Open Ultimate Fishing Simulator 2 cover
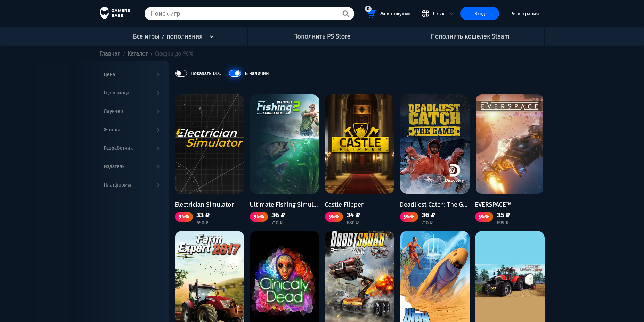 [x=285, y=144]
